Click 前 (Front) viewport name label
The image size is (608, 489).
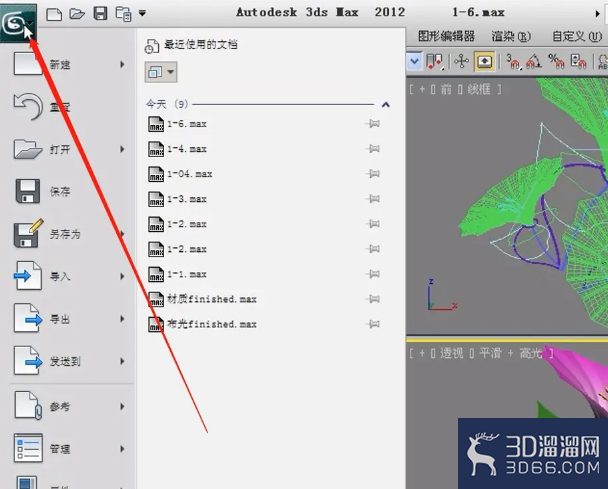click(x=446, y=90)
